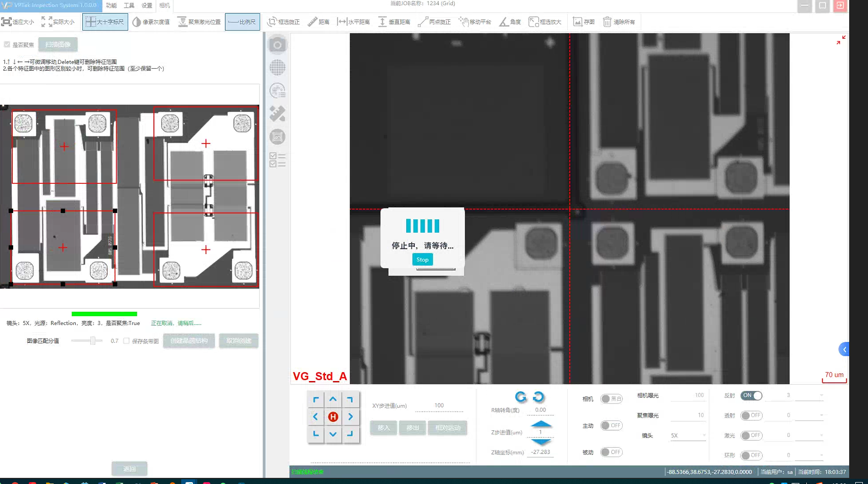Click the grid sphere icon in sidebar
Screen dimensions: 868x484
(277, 68)
